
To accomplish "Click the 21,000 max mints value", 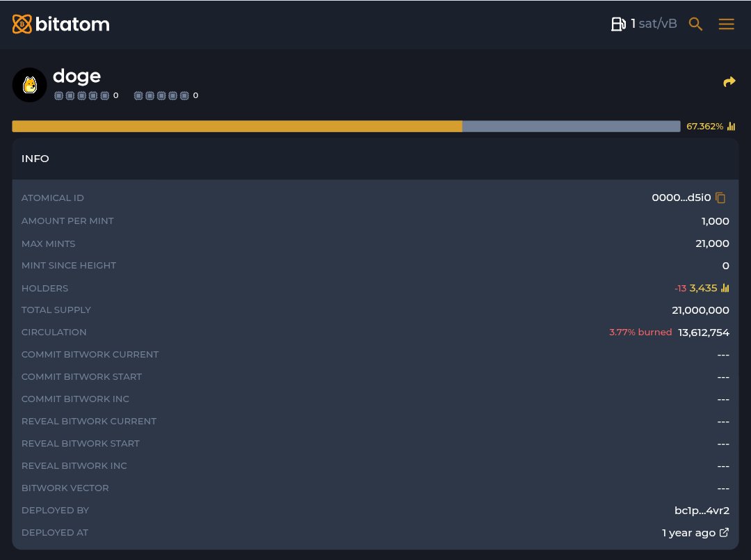I will (x=712, y=243).
